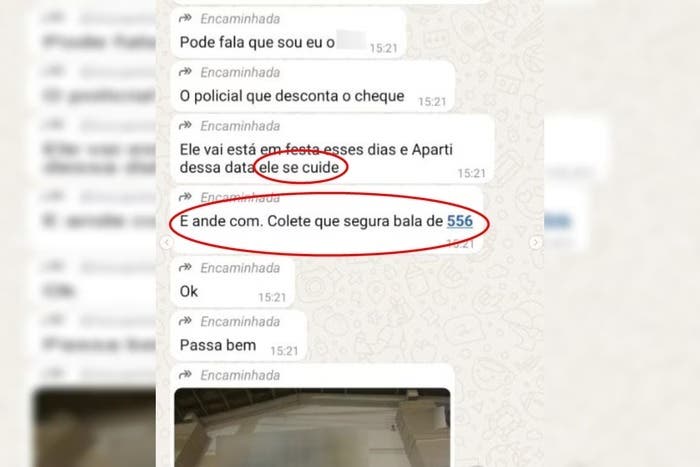This screenshot has width=700, height=467.
Task: Tap the forwarded arrow icon above the photo
Action: point(185,375)
